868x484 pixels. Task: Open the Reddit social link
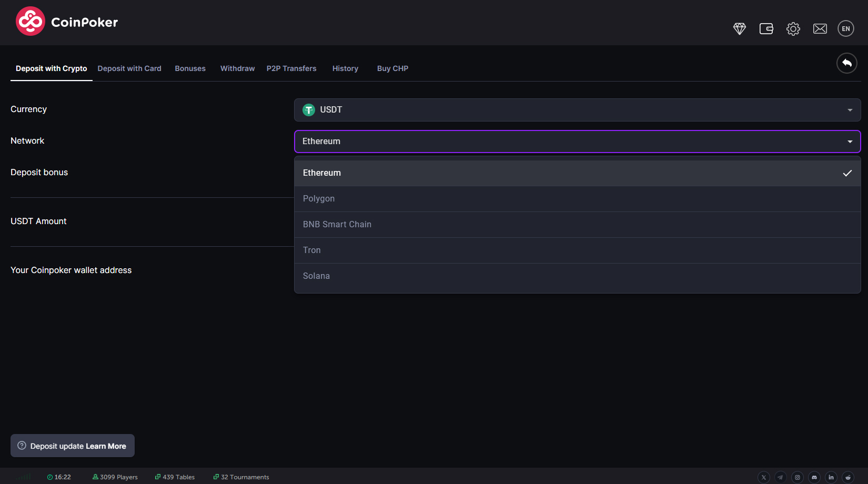pyautogui.click(x=848, y=477)
